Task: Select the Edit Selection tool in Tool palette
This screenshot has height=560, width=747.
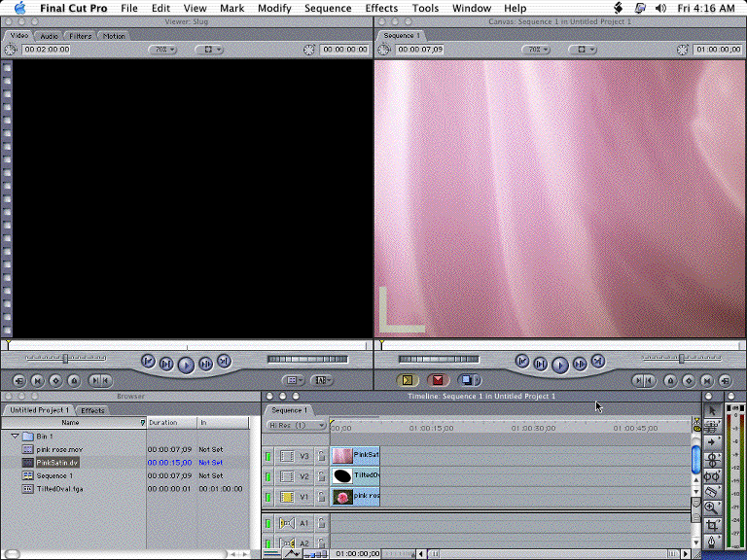Action: [x=712, y=426]
